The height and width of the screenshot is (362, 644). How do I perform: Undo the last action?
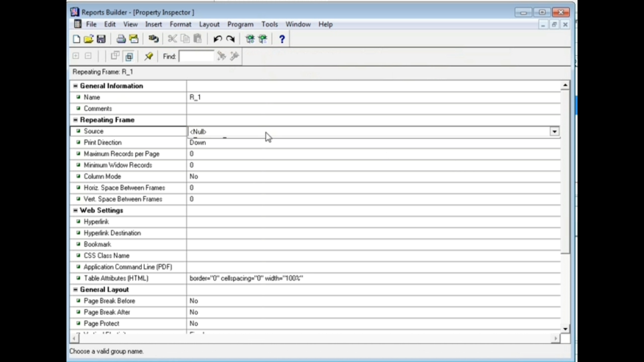point(217,39)
